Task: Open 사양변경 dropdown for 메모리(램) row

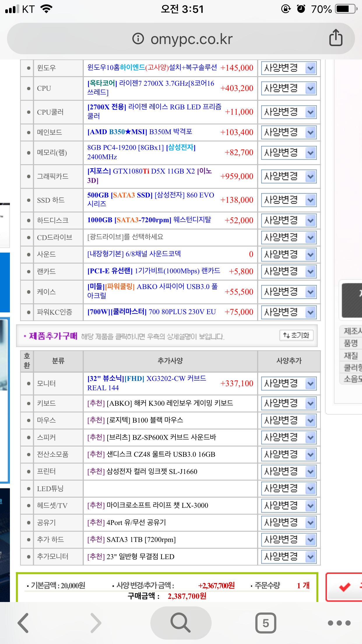Action: coord(289,153)
